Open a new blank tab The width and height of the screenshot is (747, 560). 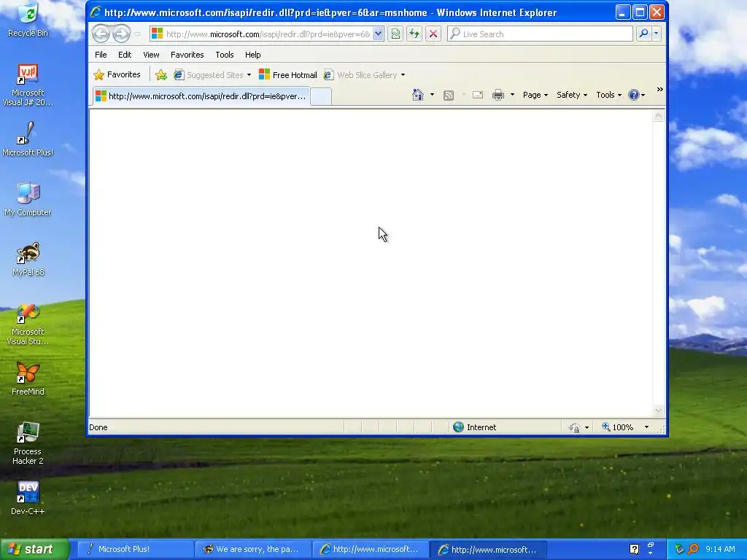321,97
